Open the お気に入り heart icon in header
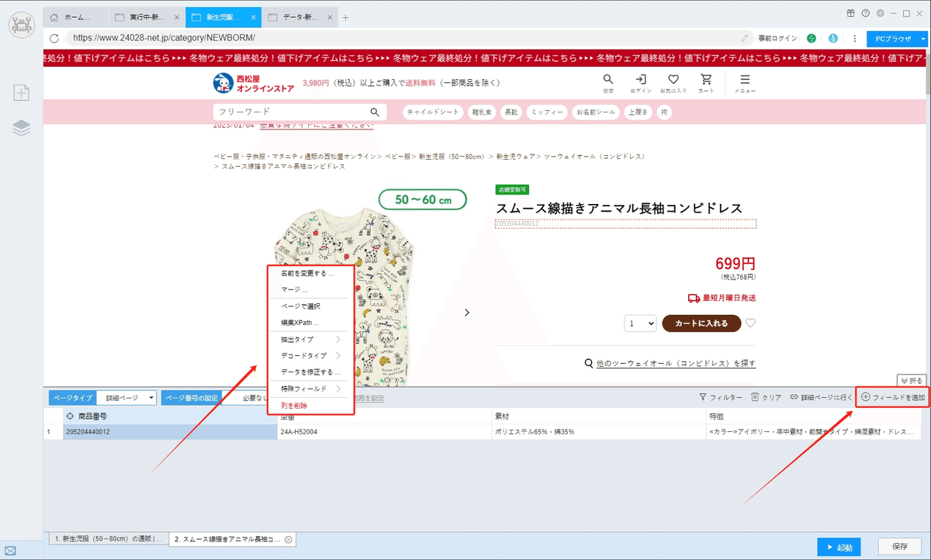Screen dimensions: 931x560 tap(673, 81)
